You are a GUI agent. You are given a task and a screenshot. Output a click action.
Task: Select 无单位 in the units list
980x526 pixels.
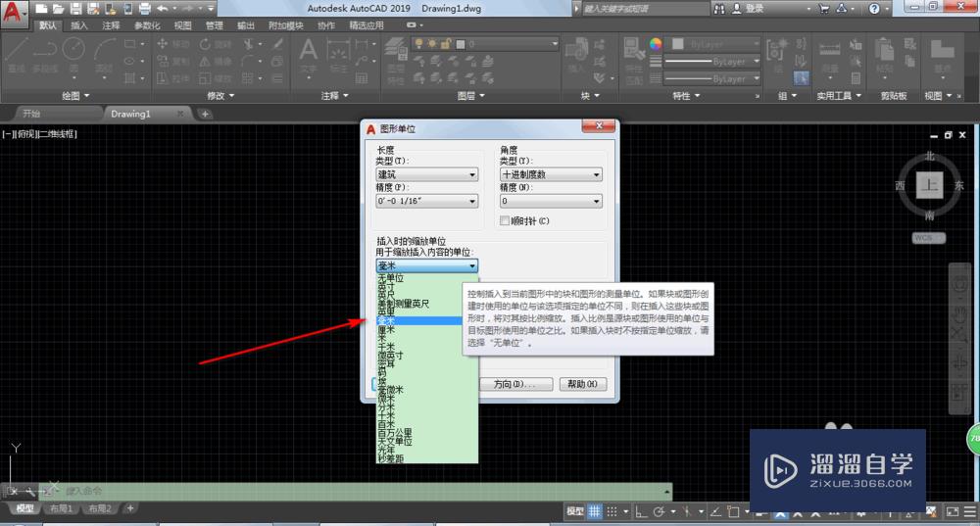click(x=427, y=277)
